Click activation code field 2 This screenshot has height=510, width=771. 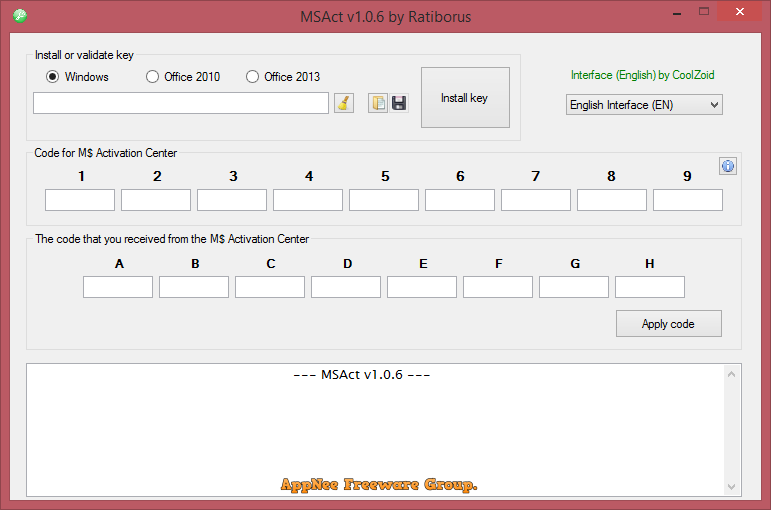pyautogui.click(x=156, y=200)
